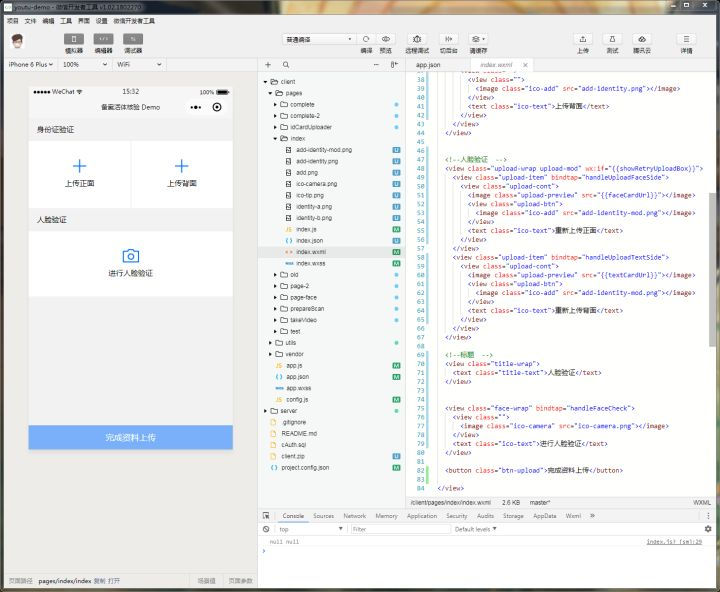Open the details hamburger icon
The height and width of the screenshot is (592, 720).
(686, 39)
